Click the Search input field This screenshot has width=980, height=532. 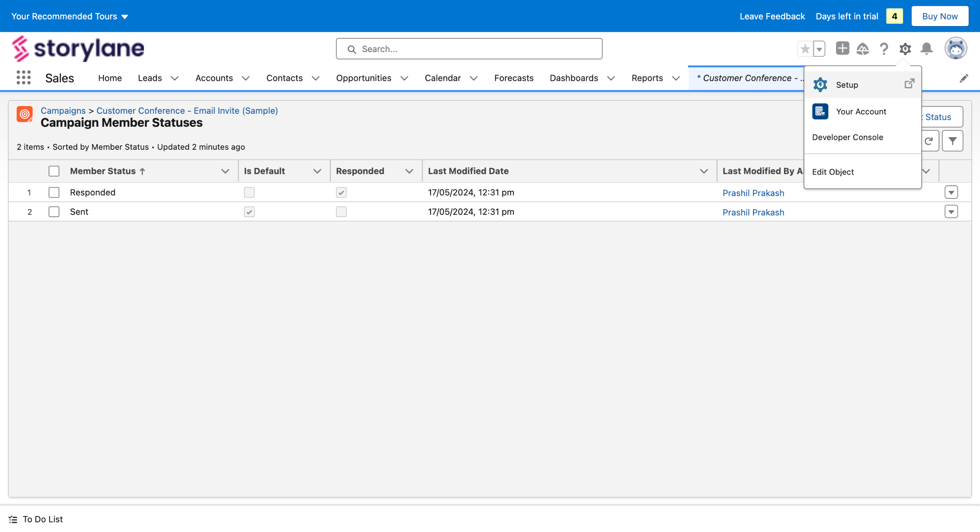click(x=469, y=49)
